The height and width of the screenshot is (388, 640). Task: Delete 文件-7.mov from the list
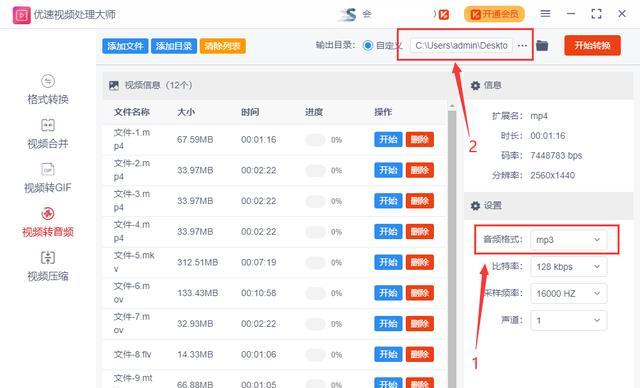pos(420,324)
